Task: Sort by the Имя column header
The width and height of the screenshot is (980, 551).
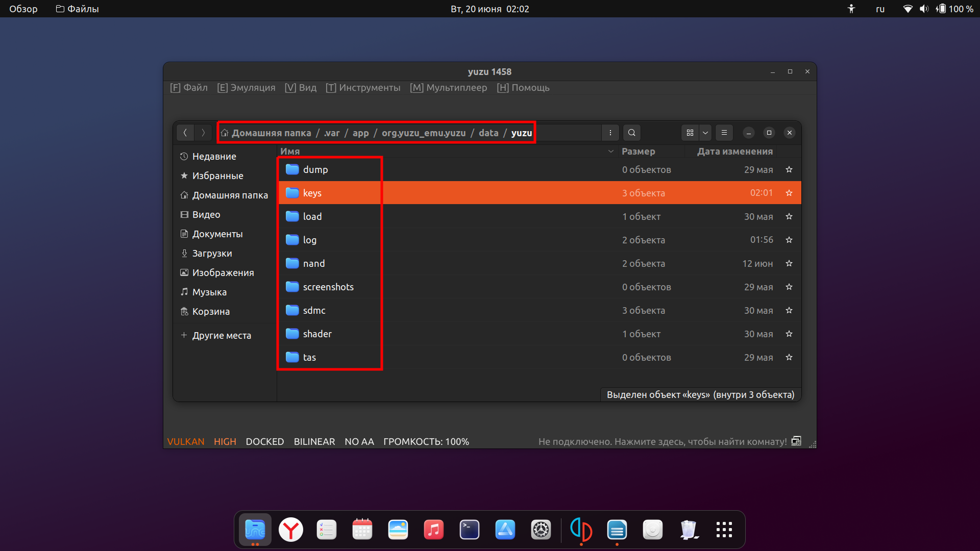Action: point(447,151)
